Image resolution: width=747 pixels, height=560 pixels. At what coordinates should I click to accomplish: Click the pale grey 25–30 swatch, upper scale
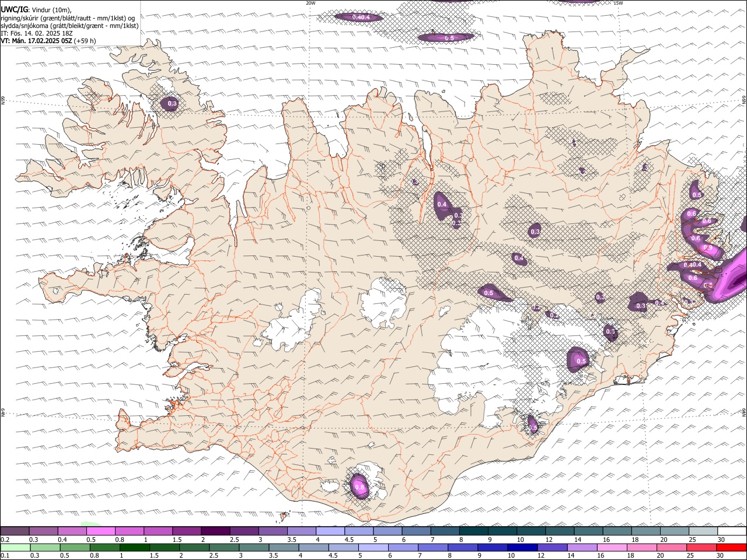coord(703,531)
